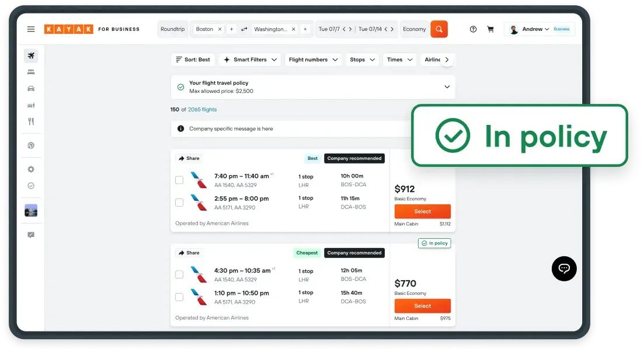Open the fork and knife restaurants icon
The image size is (644, 352).
pyautogui.click(x=31, y=121)
